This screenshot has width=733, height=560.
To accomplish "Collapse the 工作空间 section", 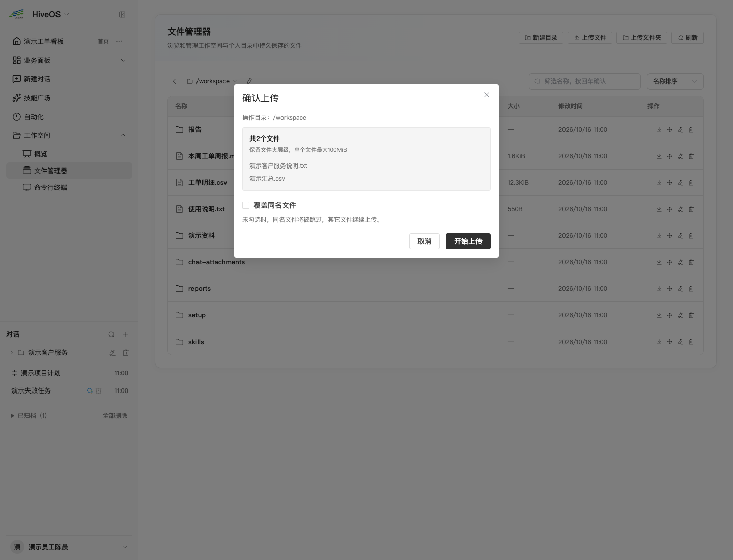I will pos(69,135).
